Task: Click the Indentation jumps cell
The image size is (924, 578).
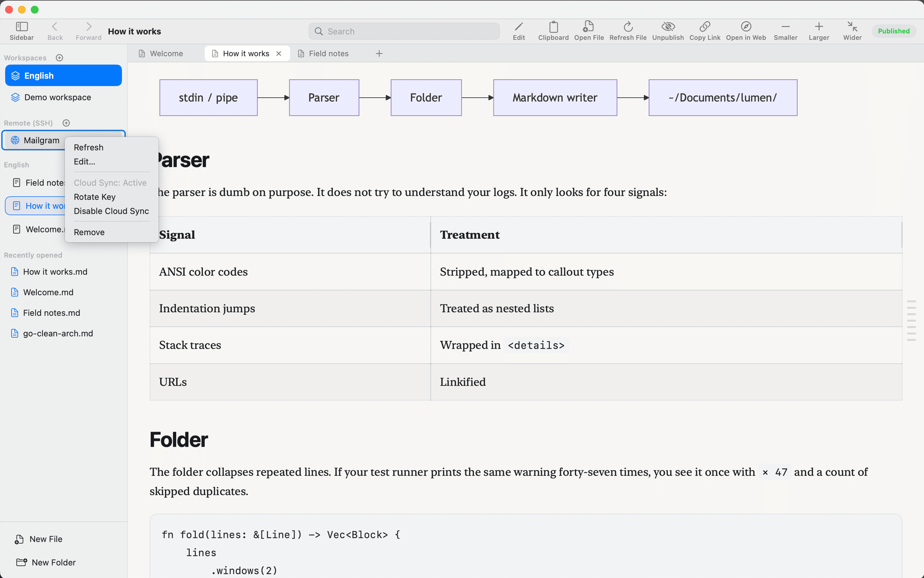Action: 290,309
